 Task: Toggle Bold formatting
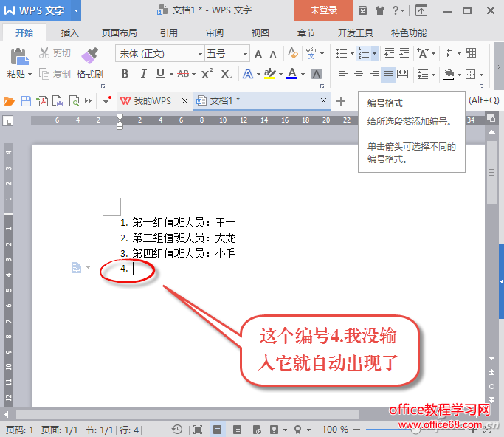coord(125,74)
